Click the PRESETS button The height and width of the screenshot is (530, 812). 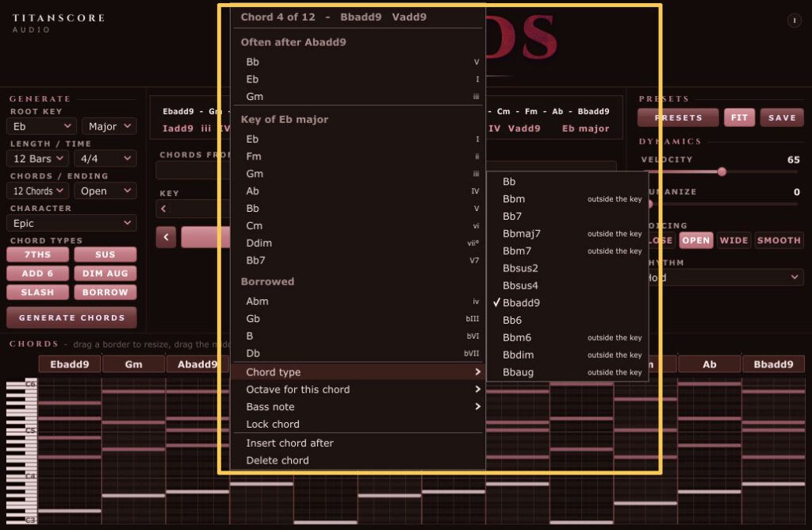pyautogui.click(x=678, y=117)
